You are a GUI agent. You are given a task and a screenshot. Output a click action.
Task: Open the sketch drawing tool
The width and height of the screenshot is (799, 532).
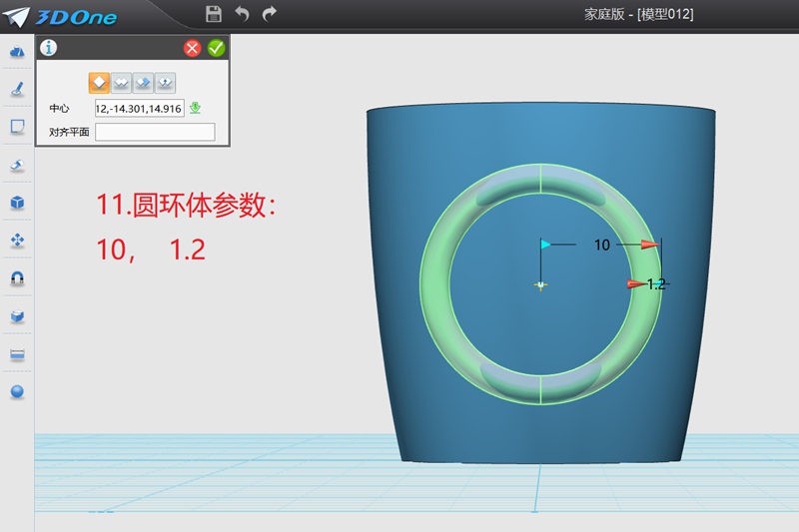(x=17, y=89)
